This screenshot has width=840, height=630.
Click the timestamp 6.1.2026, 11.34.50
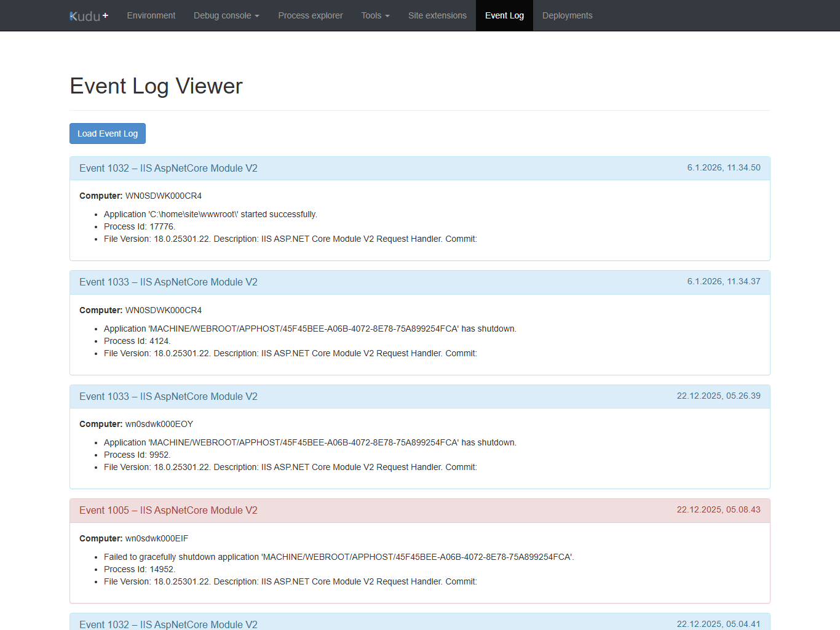pyautogui.click(x=724, y=167)
